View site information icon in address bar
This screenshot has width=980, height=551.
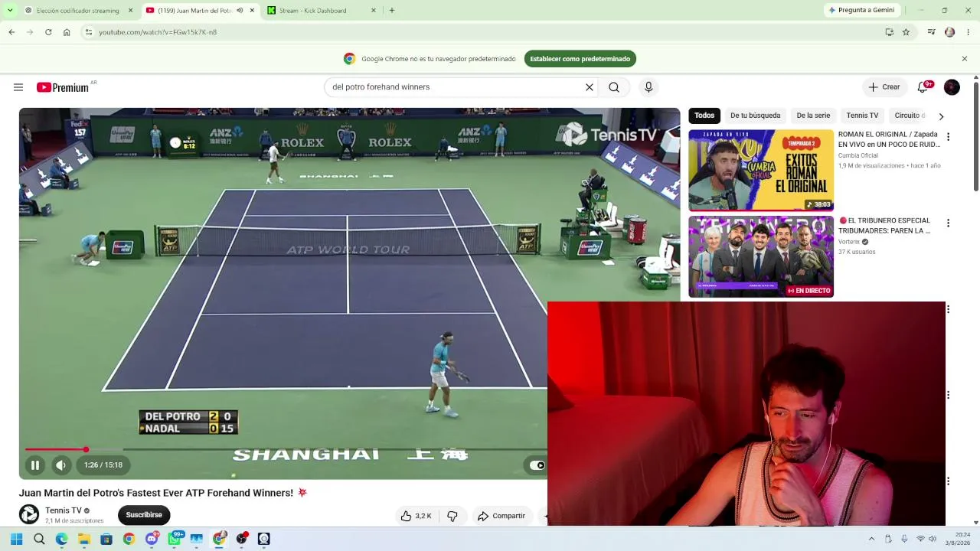89,32
